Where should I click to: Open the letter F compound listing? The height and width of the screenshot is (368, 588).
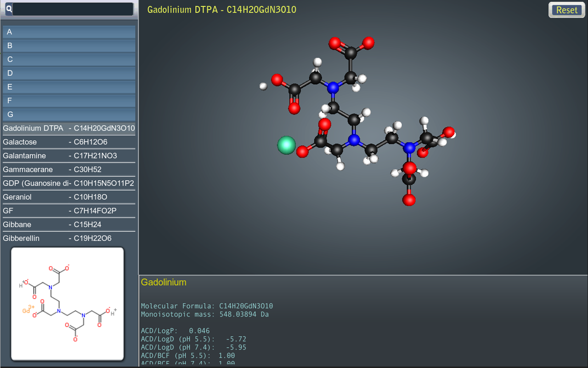(x=69, y=101)
